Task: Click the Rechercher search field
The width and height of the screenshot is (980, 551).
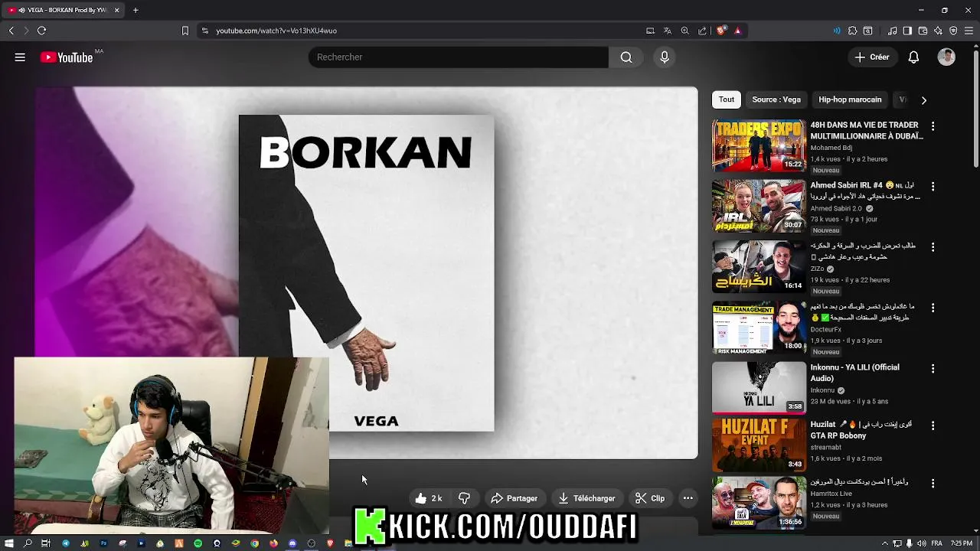Action: coord(458,57)
